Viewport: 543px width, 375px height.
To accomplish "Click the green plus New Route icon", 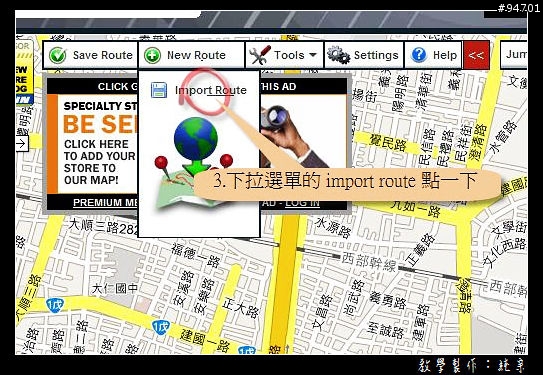I will coord(152,55).
